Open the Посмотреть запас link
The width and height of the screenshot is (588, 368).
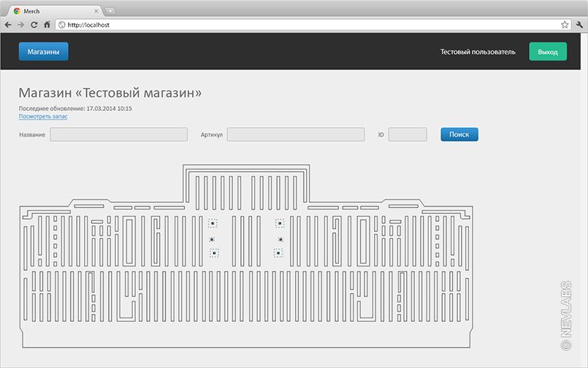43,116
